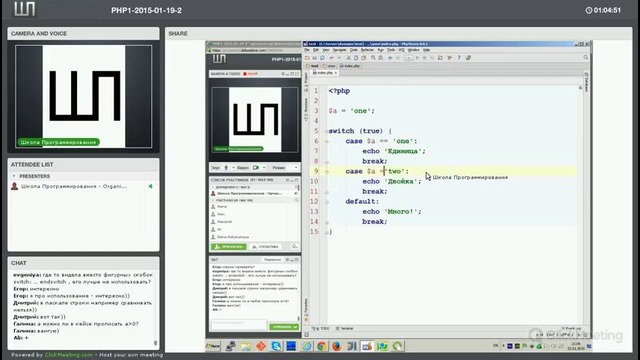The height and width of the screenshot is (360, 640).
Task: Open the Navigate menu in PhpStorm
Action: point(340,50)
